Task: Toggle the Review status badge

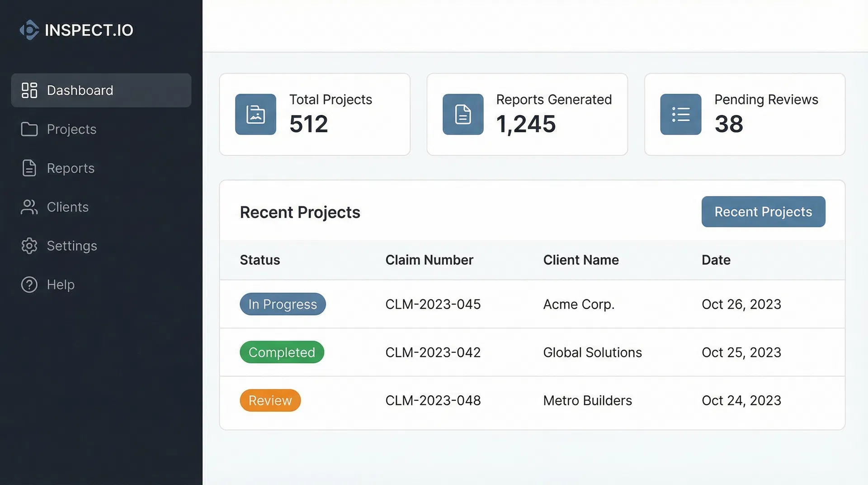Action: [x=270, y=400]
